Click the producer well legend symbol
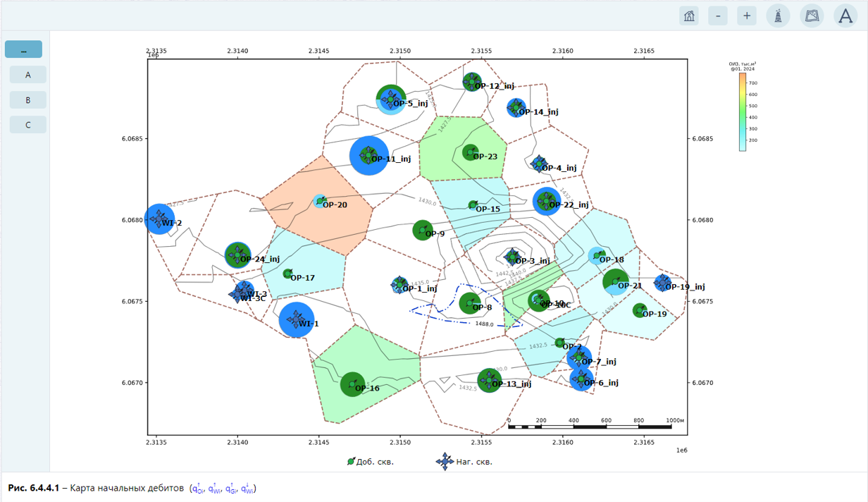 point(351,462)
